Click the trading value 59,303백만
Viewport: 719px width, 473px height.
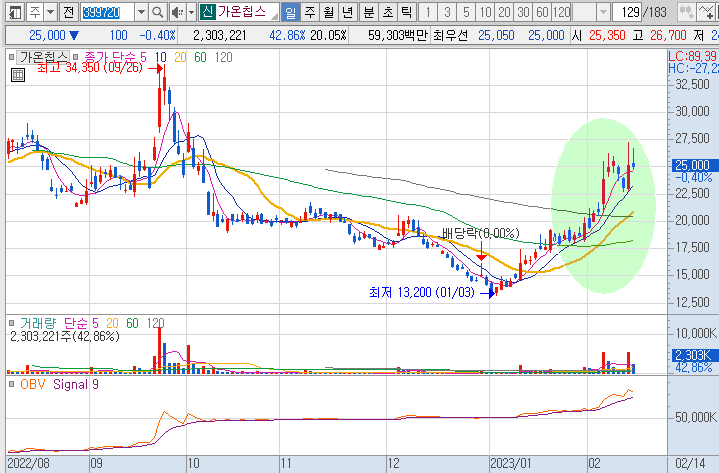pos(397,35)
